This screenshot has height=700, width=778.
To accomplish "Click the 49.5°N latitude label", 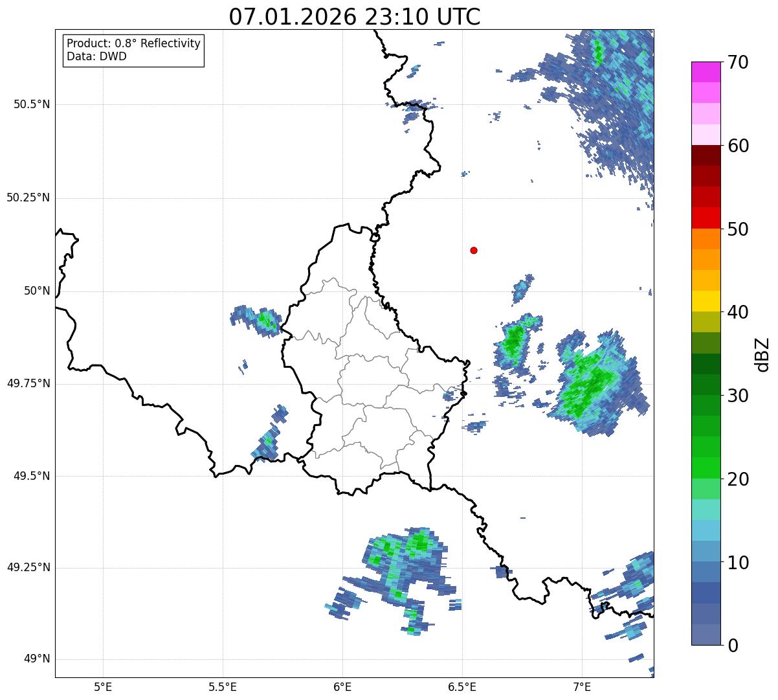I will 32,476.
